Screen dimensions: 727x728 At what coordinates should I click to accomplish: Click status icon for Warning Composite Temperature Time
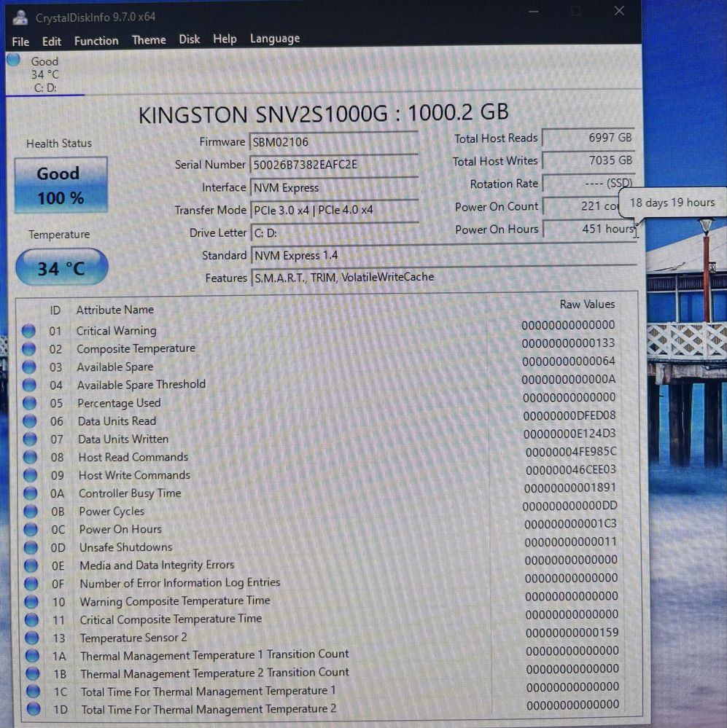point(31,602)
